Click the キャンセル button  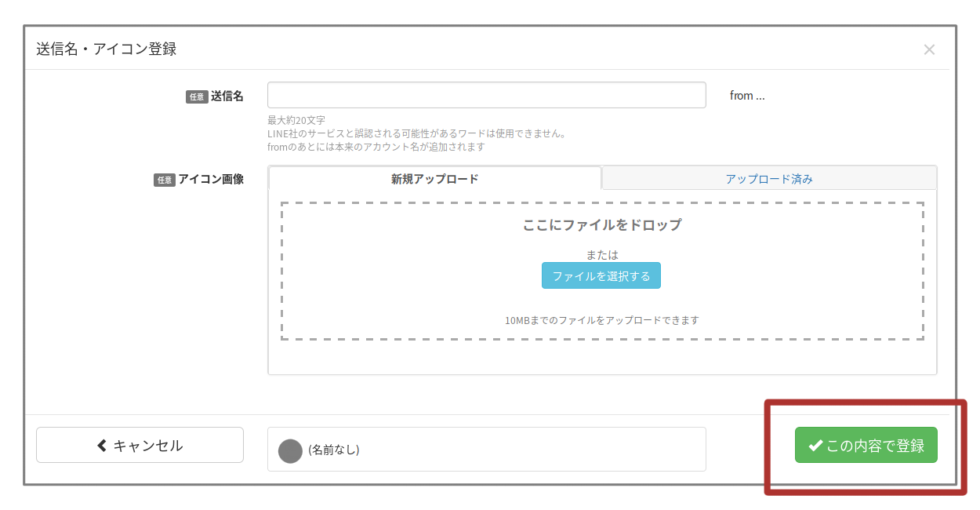pyautogui.click(x=140, y=444)
